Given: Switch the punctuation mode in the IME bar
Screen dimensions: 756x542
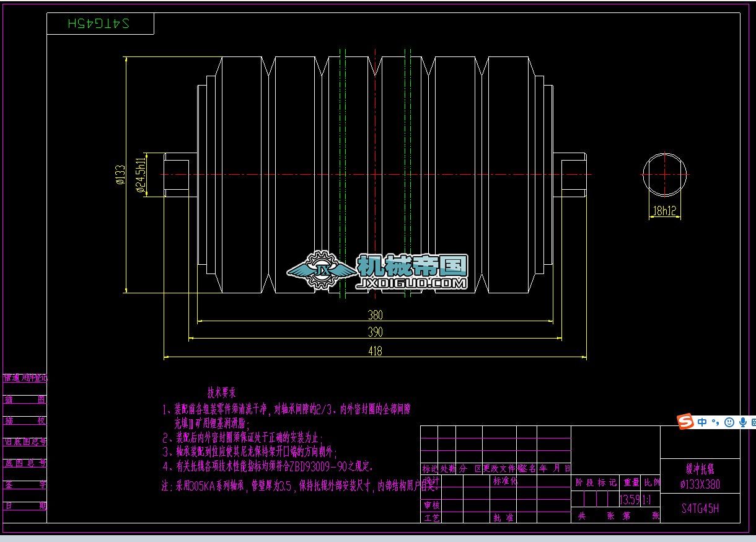Looking at the screenshot, I should click(715, 423).
